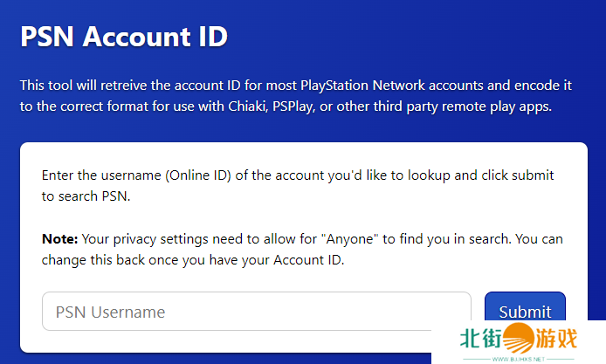Viewport: 606px width, 364px height.
Task: Click the bold "Note:" label
Action: 60,238
